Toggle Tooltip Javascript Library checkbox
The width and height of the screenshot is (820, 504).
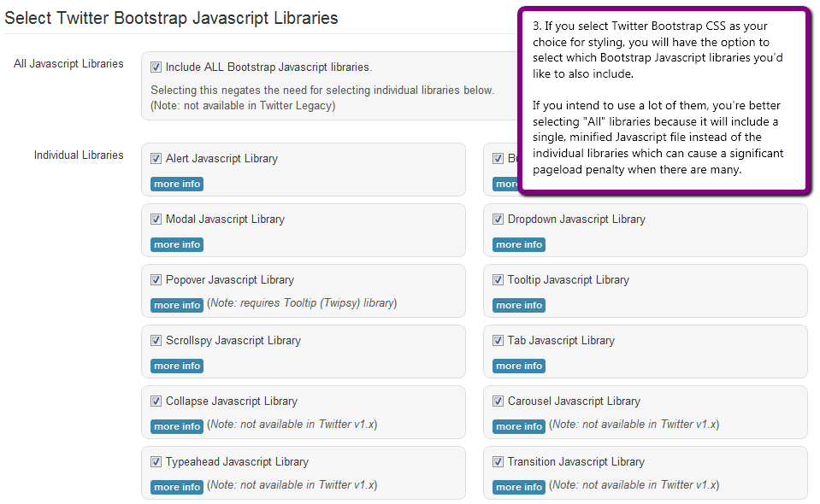tap(498, 279)
